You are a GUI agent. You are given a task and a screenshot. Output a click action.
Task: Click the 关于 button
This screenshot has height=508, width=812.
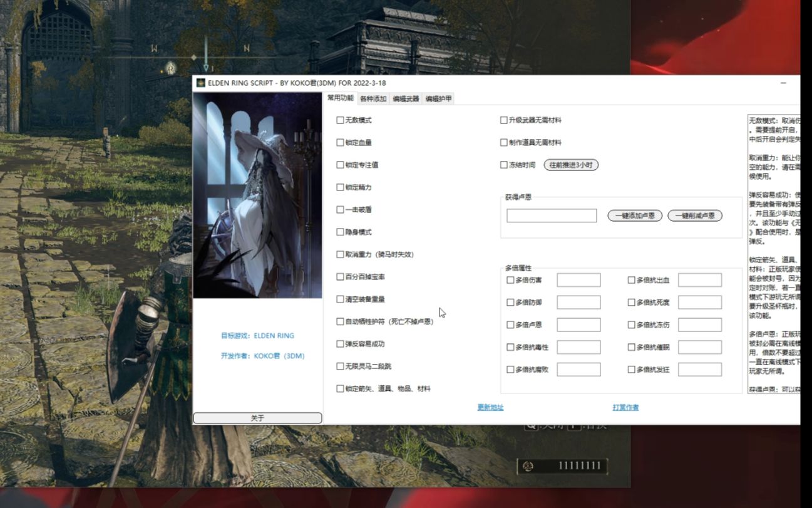tap(257, 418)
